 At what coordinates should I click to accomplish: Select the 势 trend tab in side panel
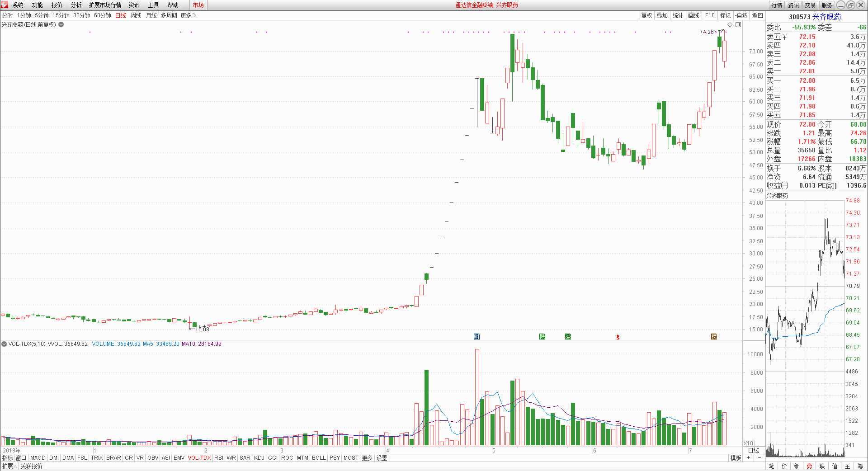[x=809, y=466]
